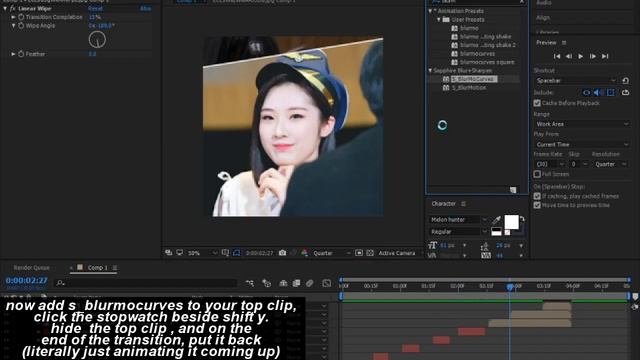The image size is (640, 360).
Task: Expand the Transition Completion property
Action: click(x=13, y=17)
